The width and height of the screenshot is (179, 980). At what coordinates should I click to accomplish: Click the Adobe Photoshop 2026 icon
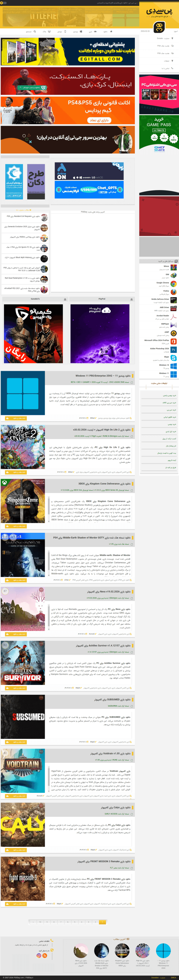[173, 350]
